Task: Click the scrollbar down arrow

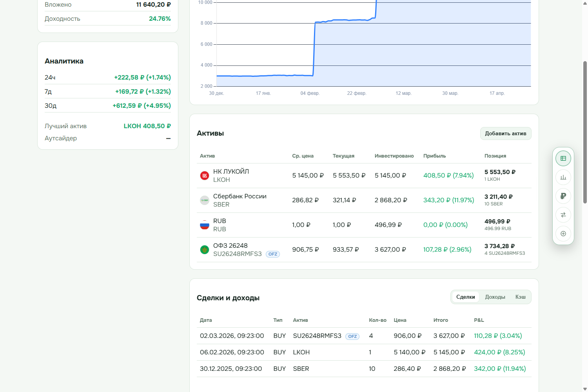Action: click(585, 388)
